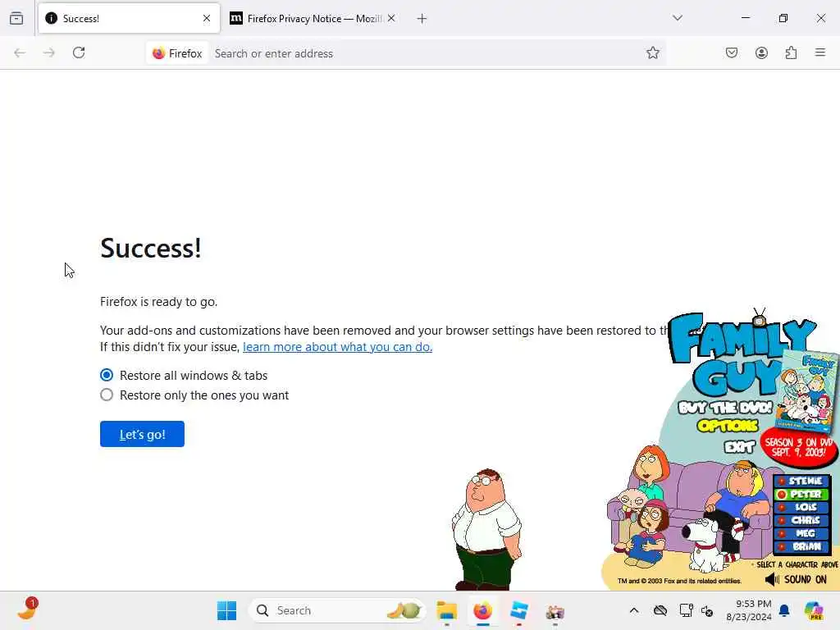The height and width of the screenshot is (630, 840).
Task: Click the OneDrive cloud tray icon
Action: 660,610
